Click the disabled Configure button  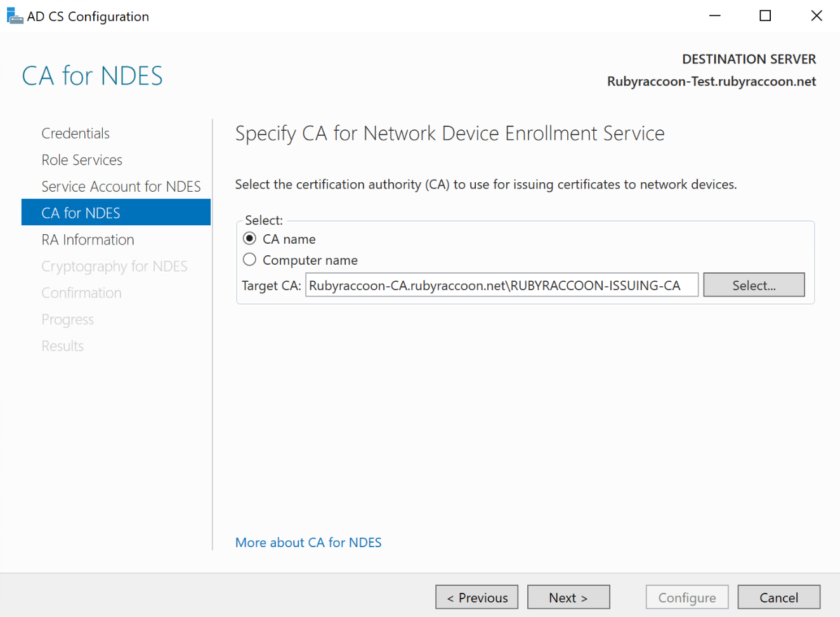tap(687, 597)
